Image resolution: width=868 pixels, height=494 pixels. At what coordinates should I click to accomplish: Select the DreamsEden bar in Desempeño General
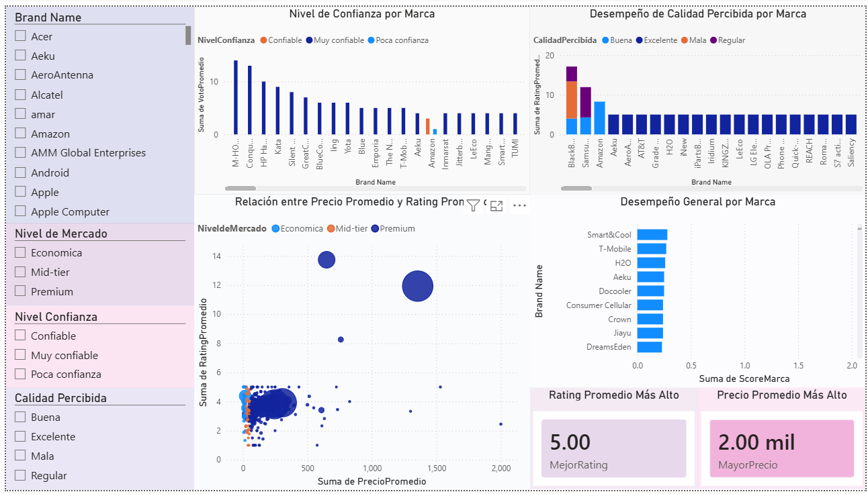(650, 347)
